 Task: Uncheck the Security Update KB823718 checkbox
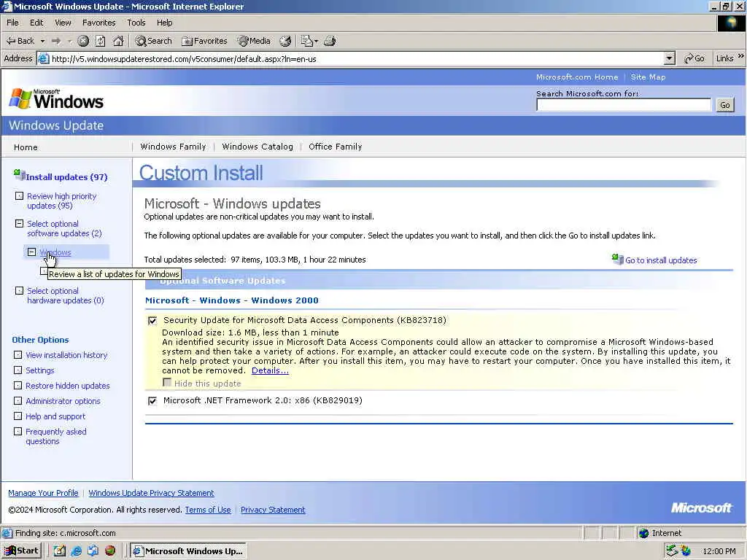point(152,321)
